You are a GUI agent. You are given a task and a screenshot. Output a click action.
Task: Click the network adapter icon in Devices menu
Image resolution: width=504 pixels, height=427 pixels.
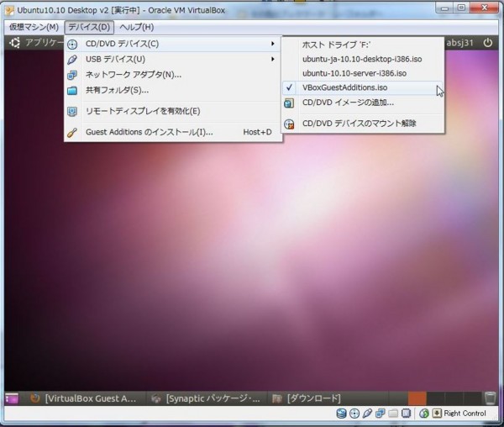coord(72,75)
